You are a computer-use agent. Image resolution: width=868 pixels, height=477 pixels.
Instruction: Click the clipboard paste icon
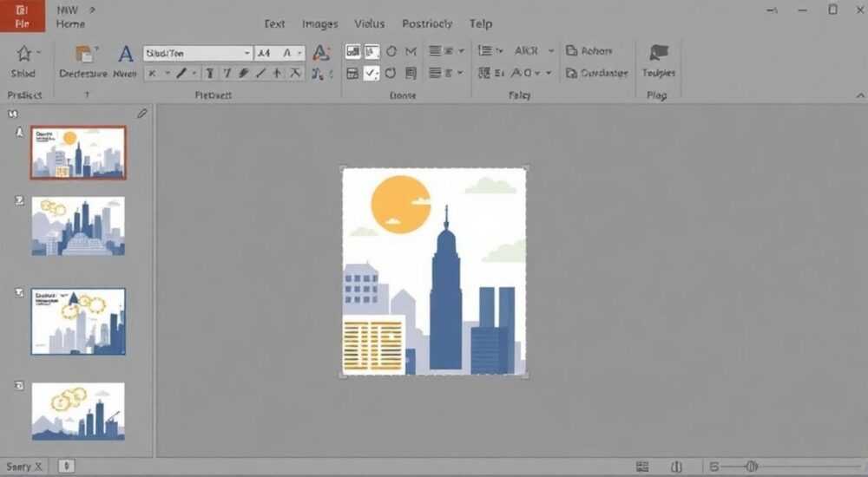84,55
